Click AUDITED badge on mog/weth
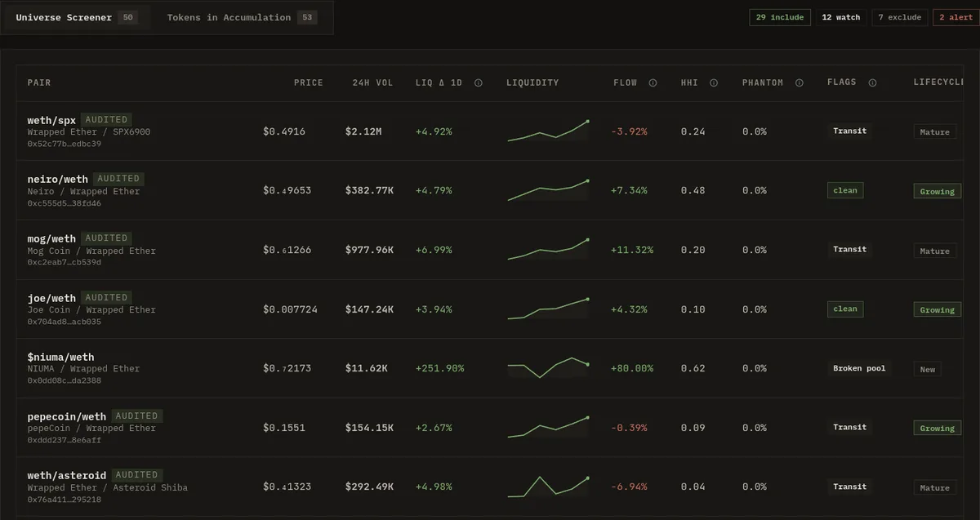 [106, 238]
